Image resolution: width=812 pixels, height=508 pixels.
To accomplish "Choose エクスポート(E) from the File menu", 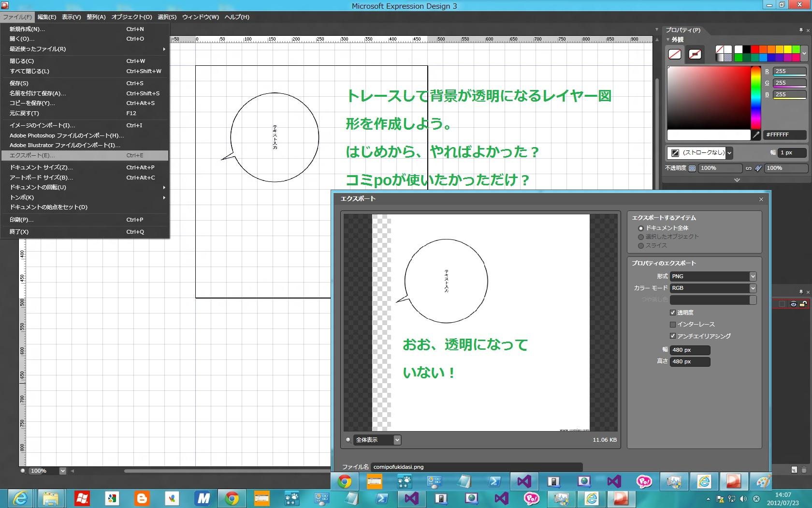I will [32, 155].
